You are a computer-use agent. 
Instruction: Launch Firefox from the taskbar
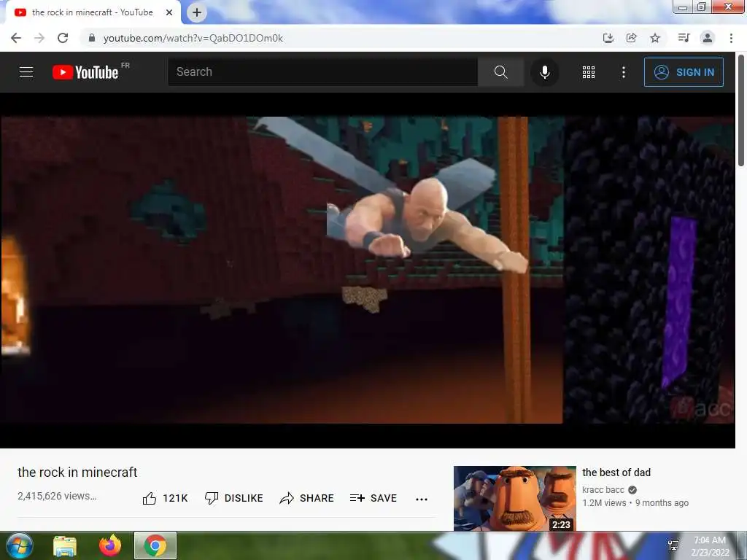110,545
